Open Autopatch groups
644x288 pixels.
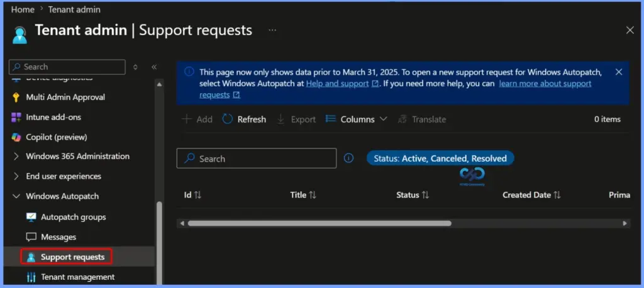(73, 217)
